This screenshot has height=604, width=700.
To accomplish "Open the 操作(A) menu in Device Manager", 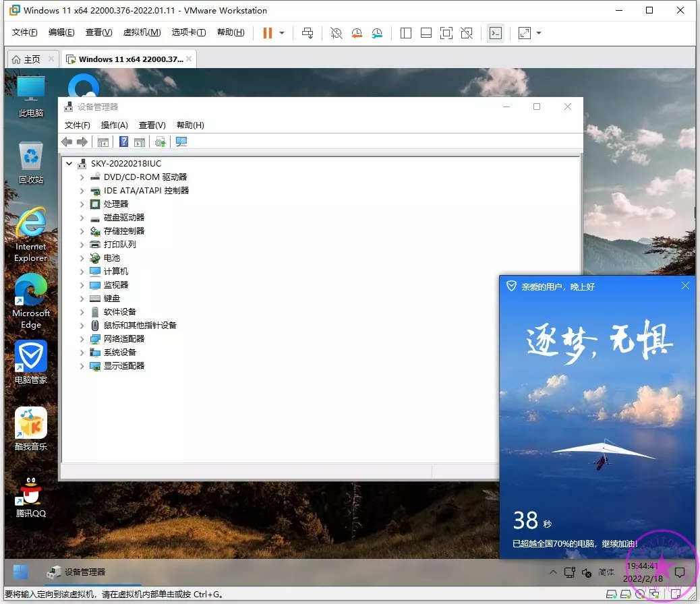I will point(114,125).
